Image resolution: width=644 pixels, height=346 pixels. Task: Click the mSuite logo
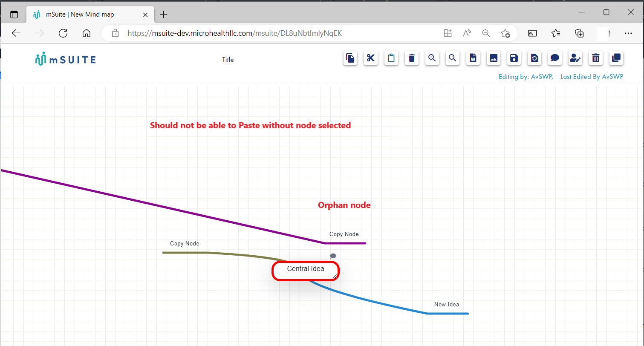tap(65, 58)
